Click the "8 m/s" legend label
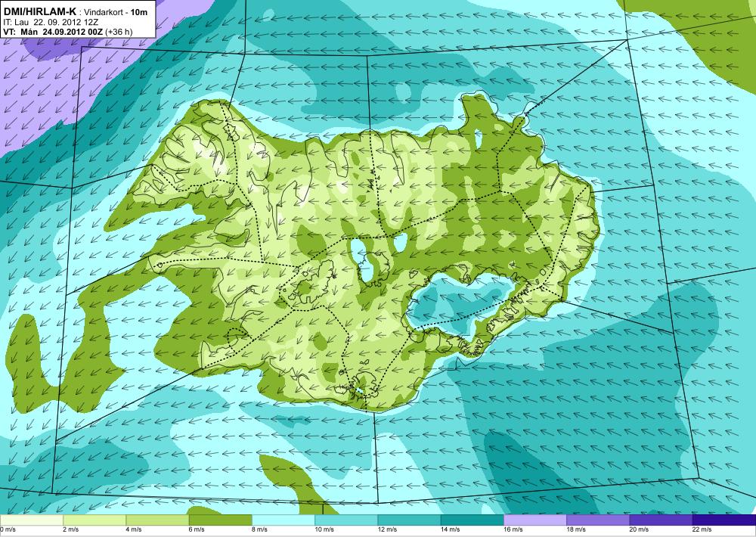 (260, 529)
